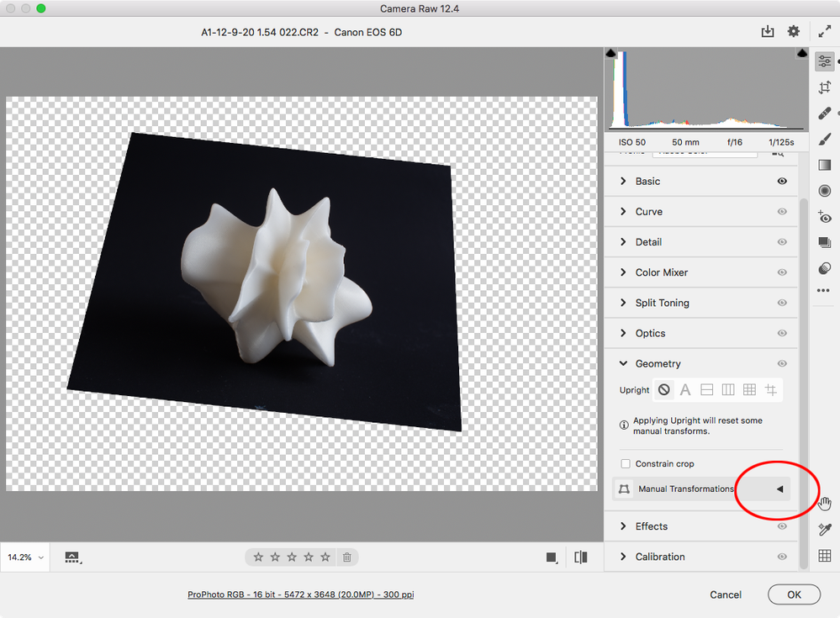Apply Level Upright correction
840x618 pixels.
tap(706, 390)
